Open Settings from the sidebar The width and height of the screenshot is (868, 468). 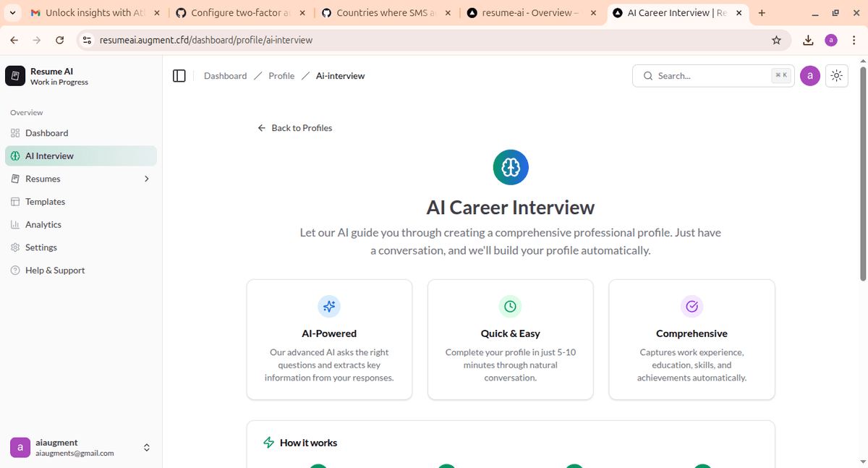tap(41, 247)
